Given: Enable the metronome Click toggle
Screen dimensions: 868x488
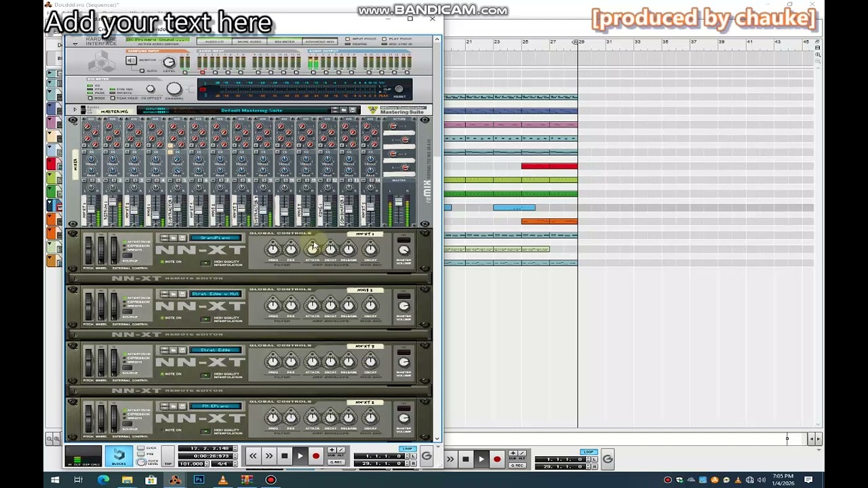Looking at the screenshot, I should coord(142,448).
